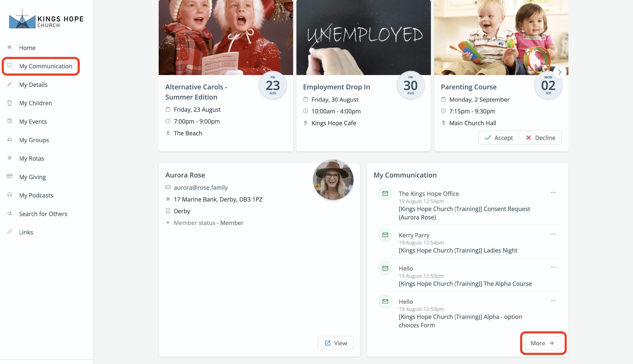Open the envelope icon beside Kerry Parry message

tap(385, 235)
